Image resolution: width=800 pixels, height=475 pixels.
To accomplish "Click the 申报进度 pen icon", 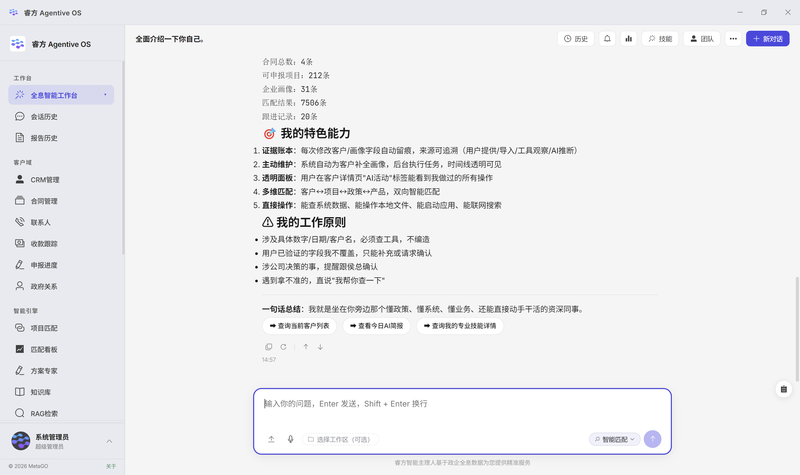I will 19,265.
